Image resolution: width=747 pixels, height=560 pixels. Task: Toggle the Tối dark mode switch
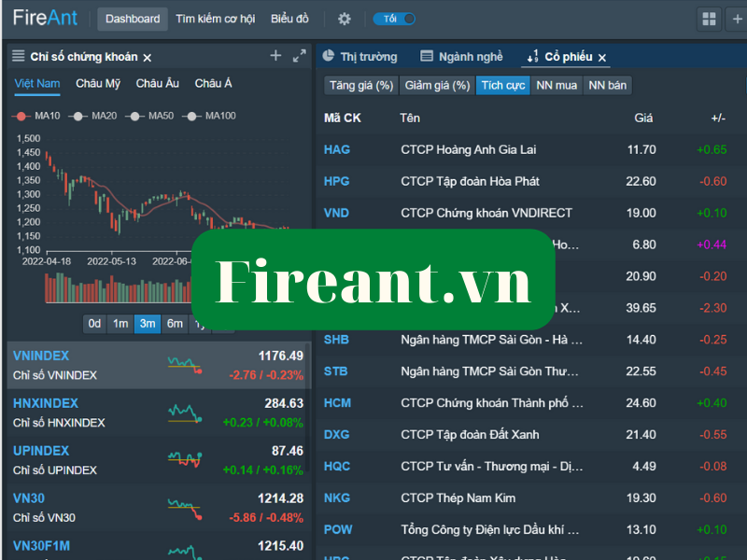tap(394, 19)
